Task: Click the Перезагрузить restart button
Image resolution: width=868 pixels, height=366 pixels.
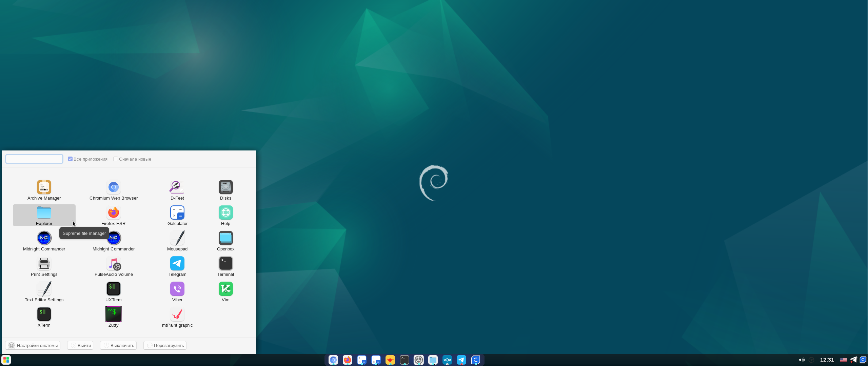Action: 165,345
